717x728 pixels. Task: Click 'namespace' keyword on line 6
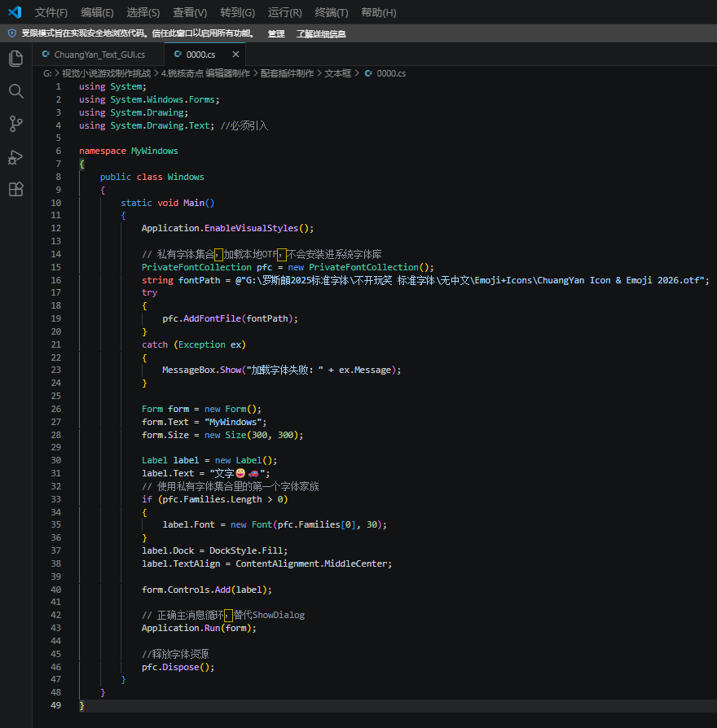pos(102,151)
